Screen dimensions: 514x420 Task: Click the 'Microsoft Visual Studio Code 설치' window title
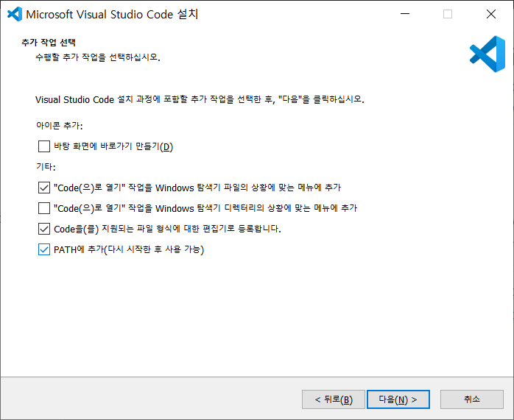point(112,15)
